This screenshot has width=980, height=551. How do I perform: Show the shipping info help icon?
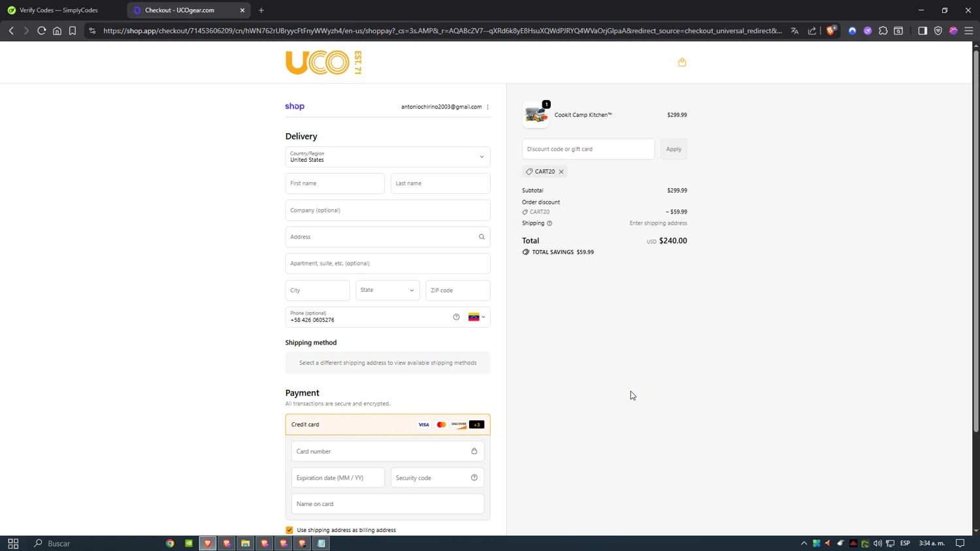click(x=549, y=223)
